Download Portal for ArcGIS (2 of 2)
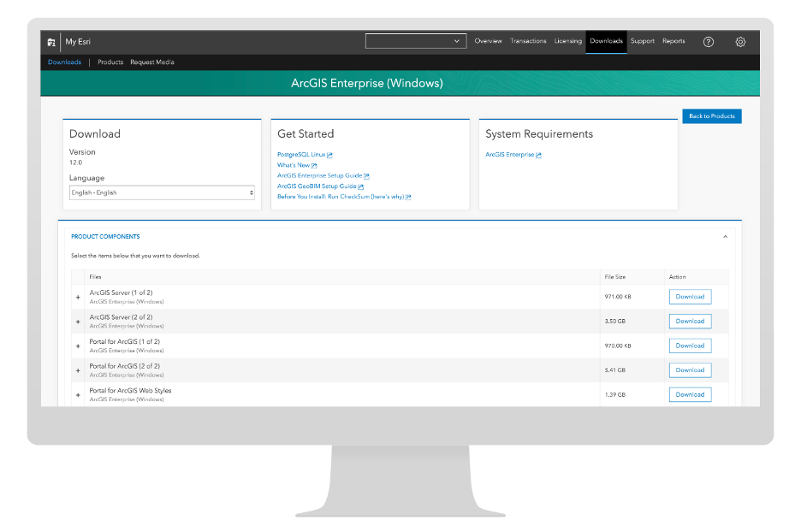The width and height of the screenshot is (801, 532). pyautogui.click(x=690, y=370)
